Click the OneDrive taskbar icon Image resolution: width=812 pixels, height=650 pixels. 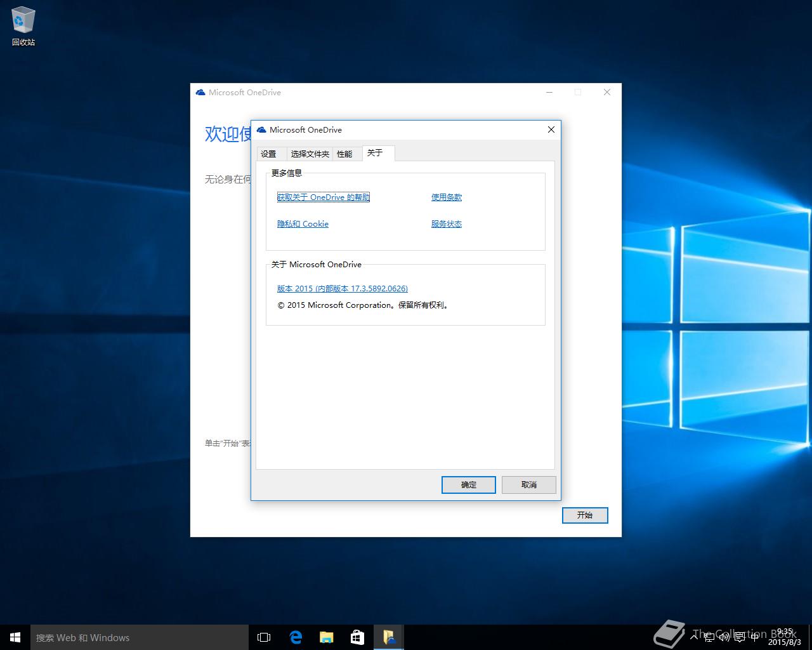tap(388, 637)
